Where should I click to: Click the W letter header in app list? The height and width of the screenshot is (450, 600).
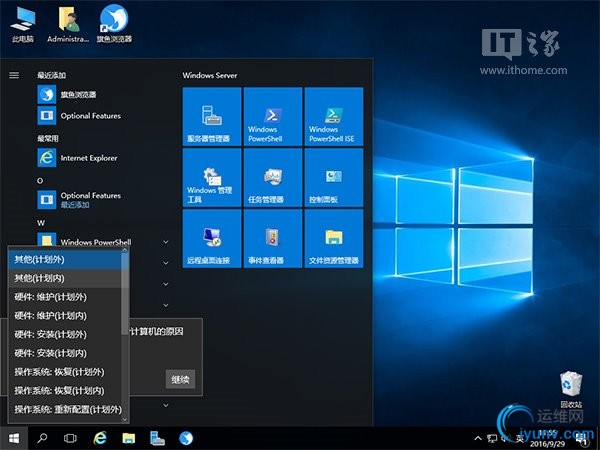(x=41, y=223)
